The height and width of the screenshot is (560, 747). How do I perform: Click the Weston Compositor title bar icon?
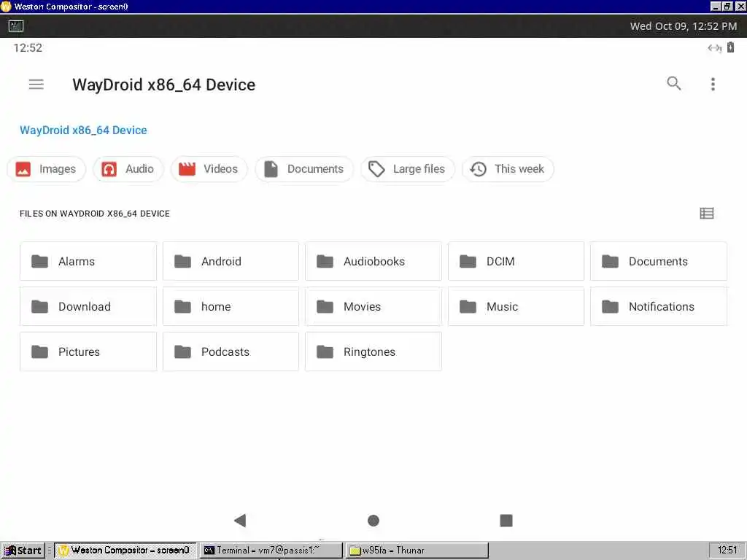(6, 7)
